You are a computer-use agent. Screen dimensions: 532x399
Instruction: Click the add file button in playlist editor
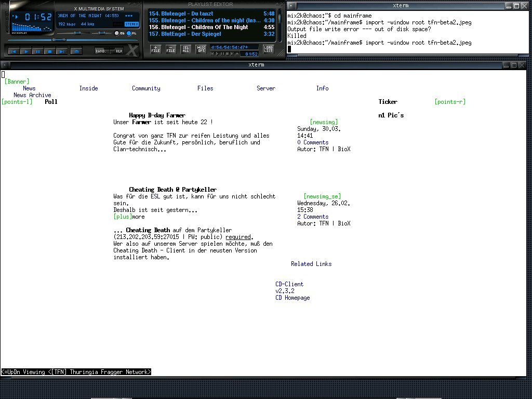[x=155, y=49]
